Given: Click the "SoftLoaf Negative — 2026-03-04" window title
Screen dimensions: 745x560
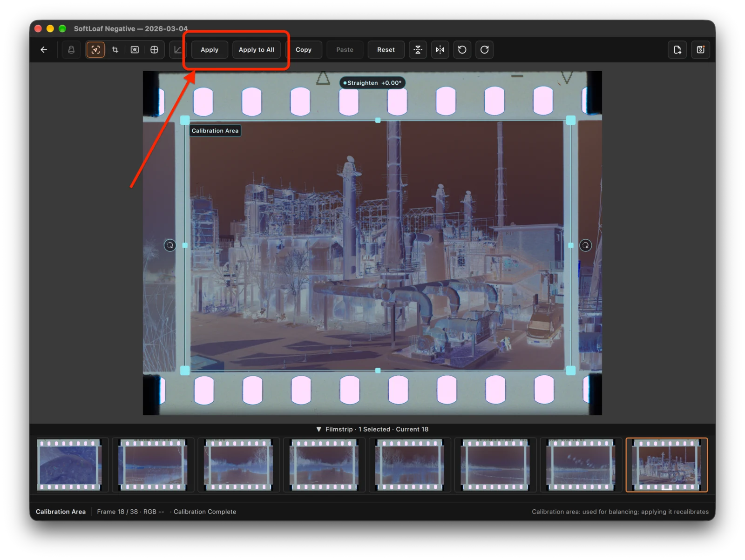Looking at the screenshot, I should (131, 28).
